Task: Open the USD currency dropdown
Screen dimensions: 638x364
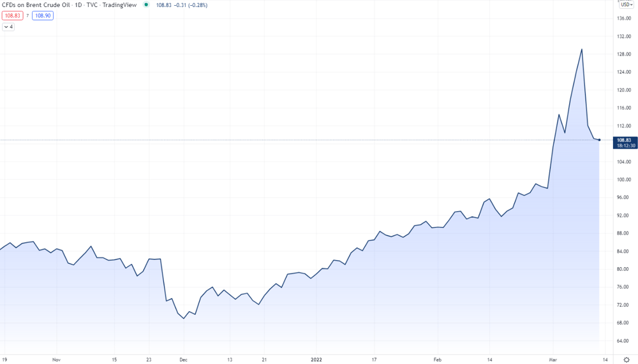Action: 627,4
